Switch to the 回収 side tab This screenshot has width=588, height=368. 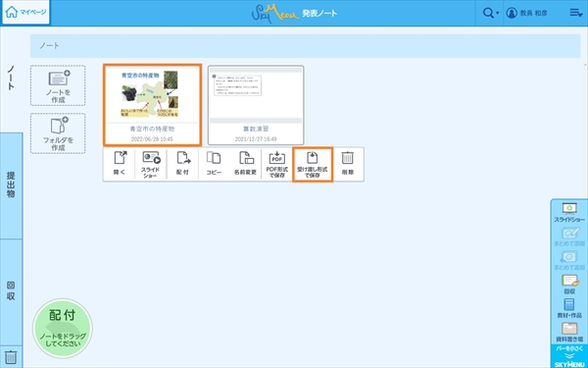pos(11,291)
